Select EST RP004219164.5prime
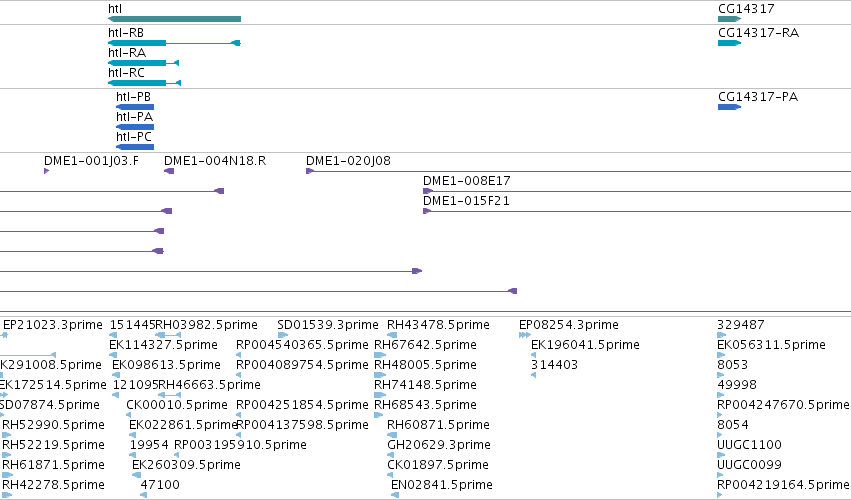Viewport: 851px width, 500px height. point(783,485)
